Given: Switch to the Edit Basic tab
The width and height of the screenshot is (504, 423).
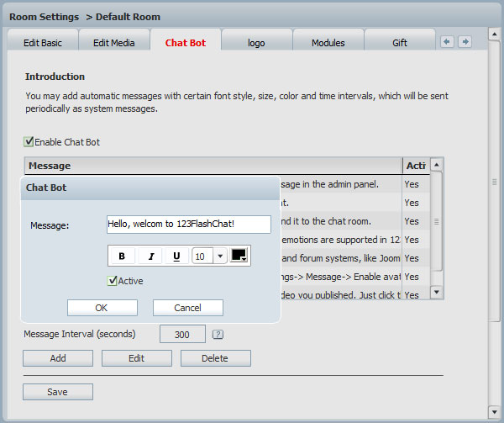Looking at the screenshot, I should pos(41,43).
